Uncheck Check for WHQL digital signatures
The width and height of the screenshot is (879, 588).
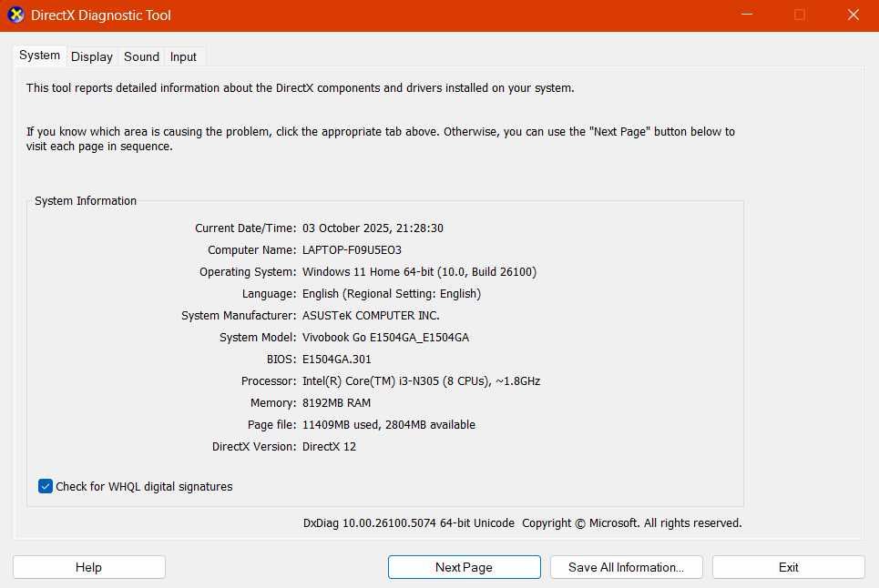(46, 486)
